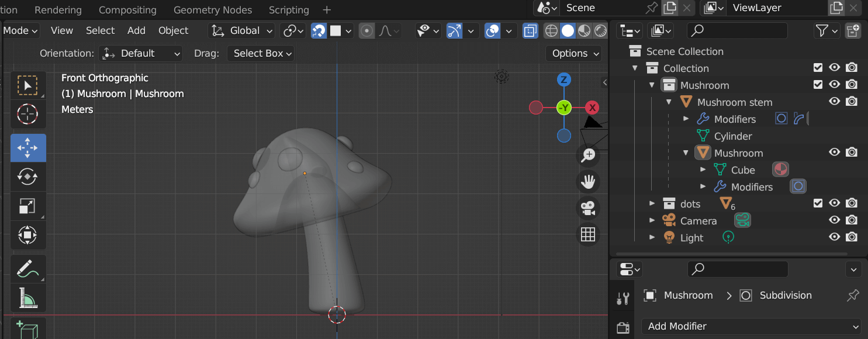The height and width of the screenshot is (339, 868).
Task: Toggle snapping magnet button
Action: pos(319,30)
